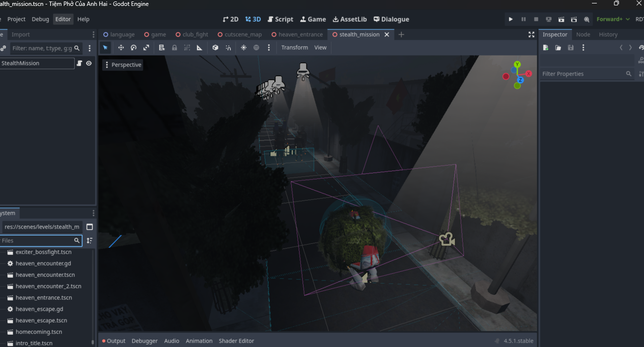Activate the Rotate mode tool

coord(134,48)
